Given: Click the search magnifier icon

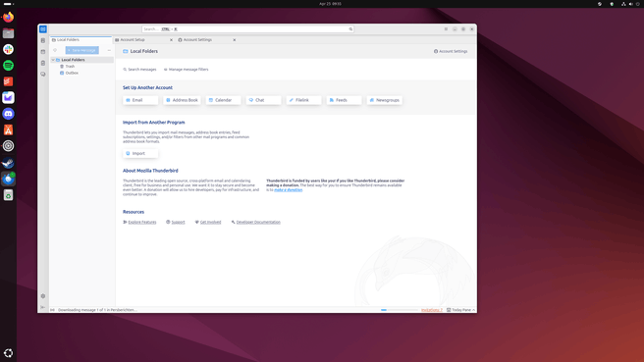Looking at the screenshot, I should click(x=350, y=29).
